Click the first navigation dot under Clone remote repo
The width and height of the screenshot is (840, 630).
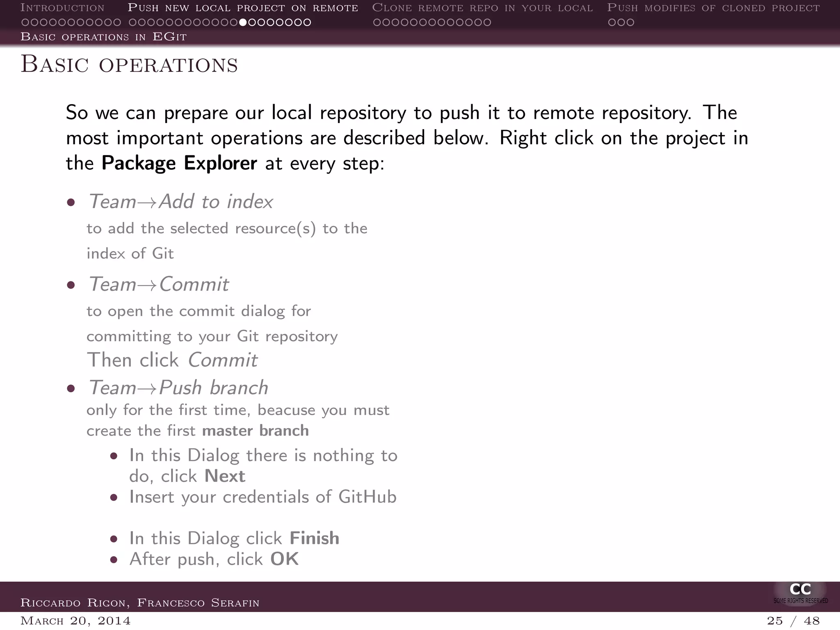[377, 22]
